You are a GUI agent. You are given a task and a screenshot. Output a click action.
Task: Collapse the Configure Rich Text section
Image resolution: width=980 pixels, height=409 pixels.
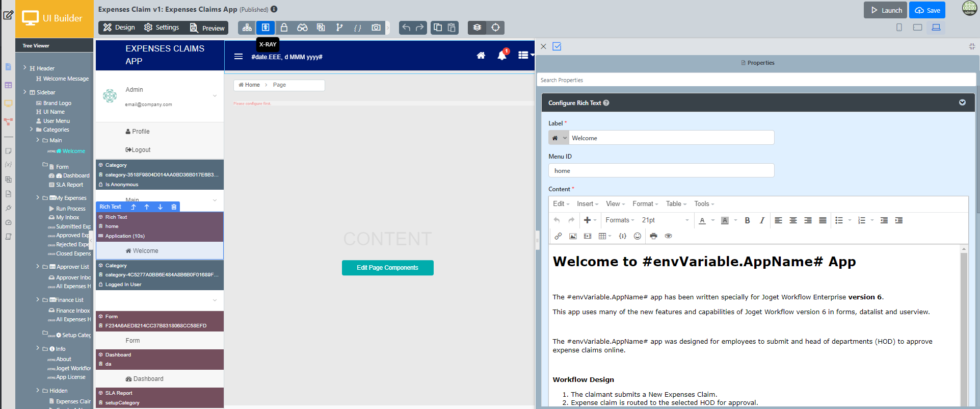coord(962,103)
